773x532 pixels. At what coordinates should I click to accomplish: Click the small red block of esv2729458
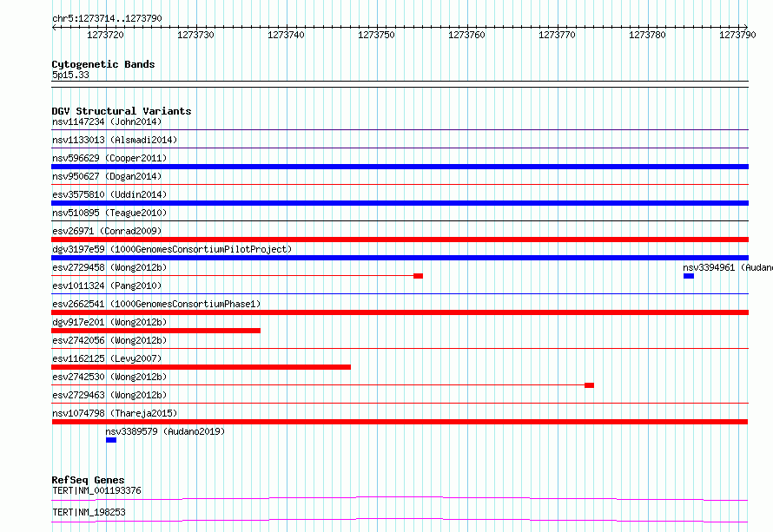click(418, 276)
